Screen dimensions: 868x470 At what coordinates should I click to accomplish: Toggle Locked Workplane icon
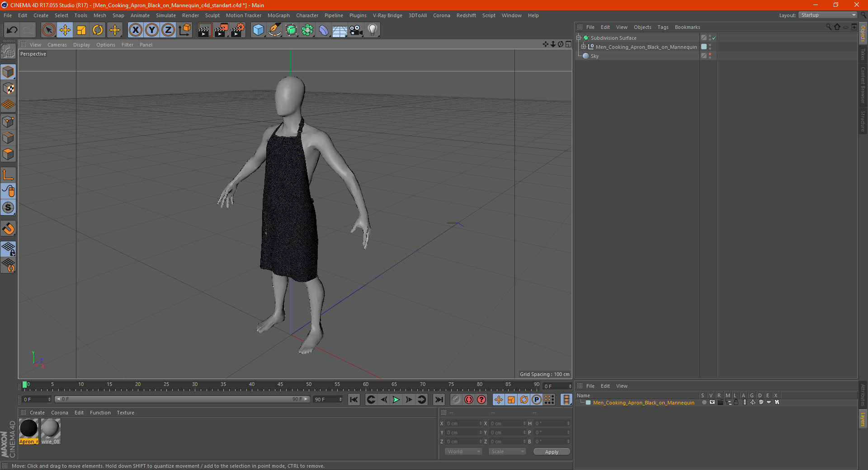click(x=8, y=249)
